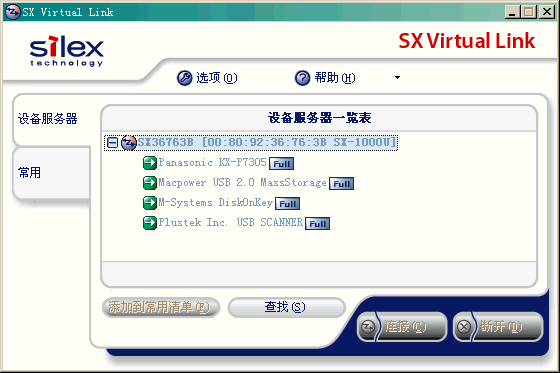Click green arrow icon for M-Systems DiskOnKey

pyautogui.click(x=150, y=203)
